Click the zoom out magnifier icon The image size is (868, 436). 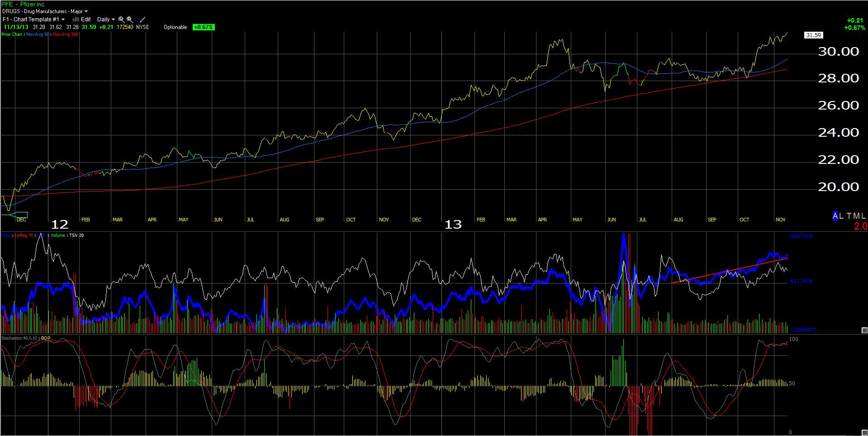(x=130, y=19)
